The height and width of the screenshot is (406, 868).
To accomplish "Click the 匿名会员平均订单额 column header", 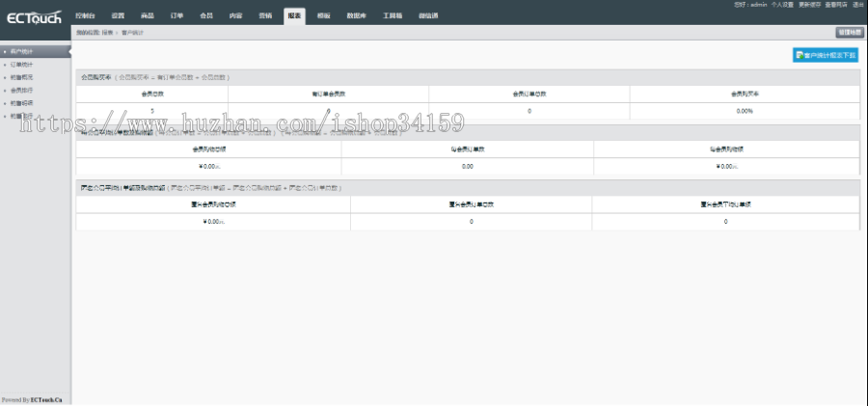I will 725,204.
